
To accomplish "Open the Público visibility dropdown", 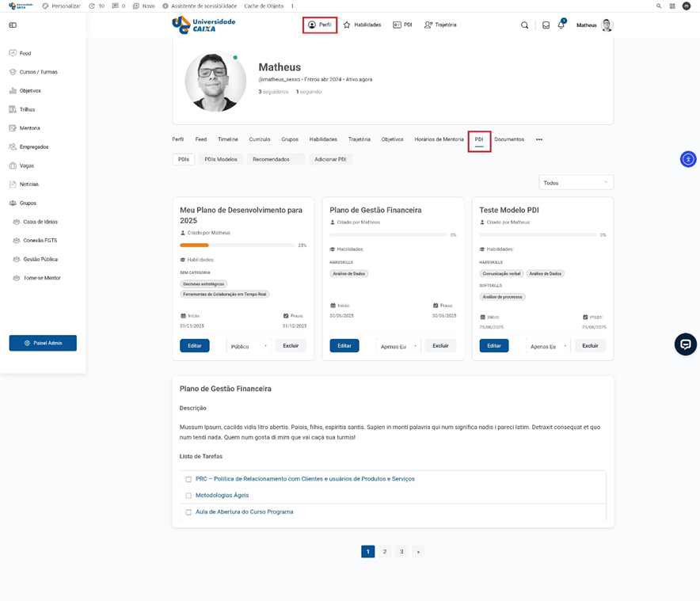I will point(249,346).
